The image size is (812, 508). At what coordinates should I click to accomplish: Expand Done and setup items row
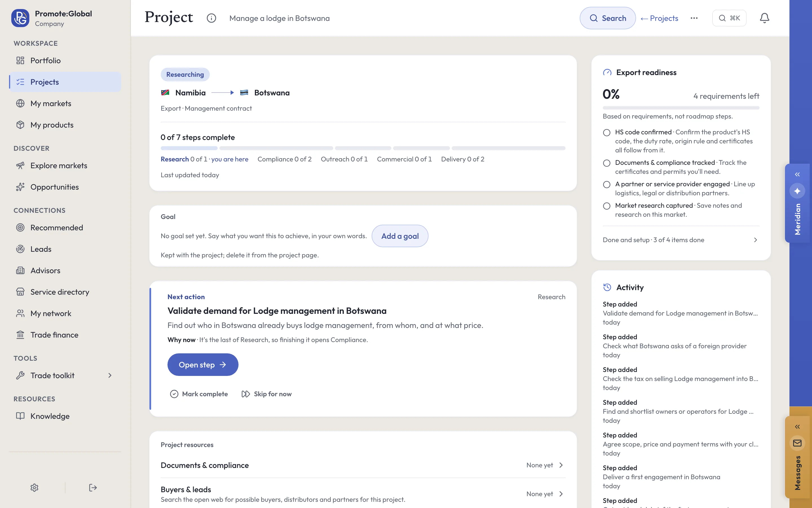pyautogui.click(x=681, y=240)
